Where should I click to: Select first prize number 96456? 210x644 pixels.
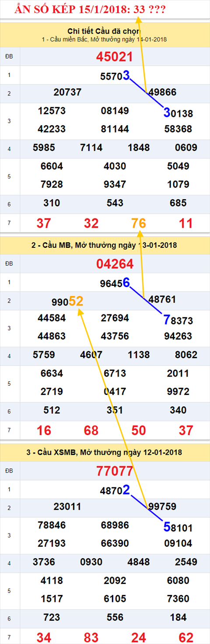click(x=115, y=283)
